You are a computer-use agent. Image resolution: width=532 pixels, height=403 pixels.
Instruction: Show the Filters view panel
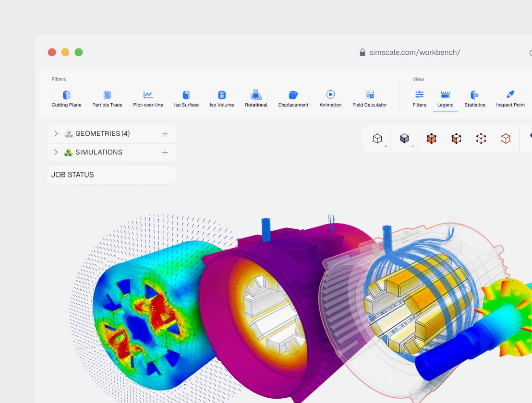pos(419,99)
